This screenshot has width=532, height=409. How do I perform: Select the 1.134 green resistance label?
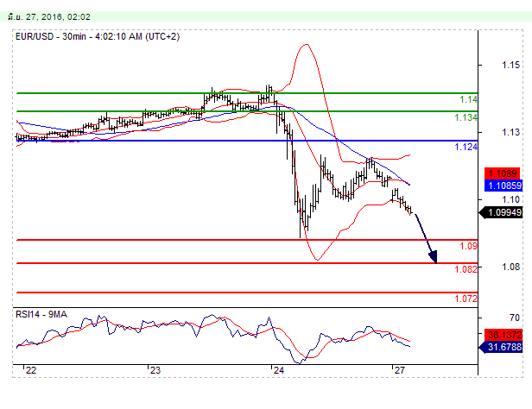[x=465, y=117]
